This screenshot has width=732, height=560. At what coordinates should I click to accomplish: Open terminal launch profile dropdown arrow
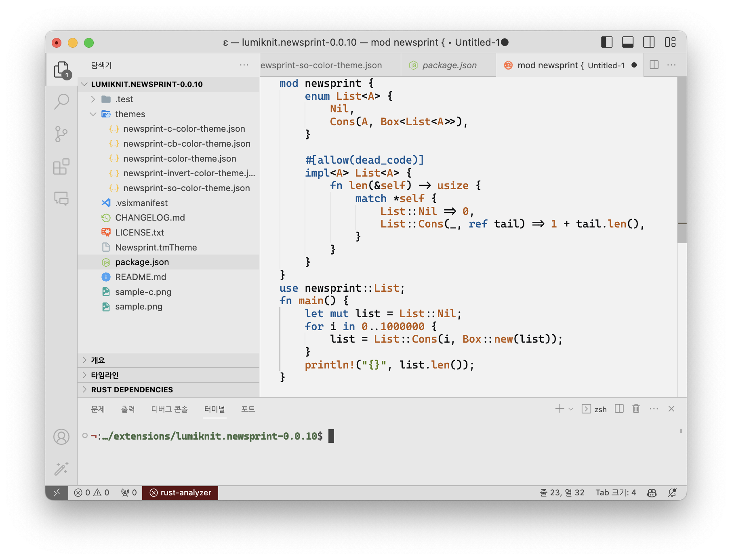tap(571, 409)
